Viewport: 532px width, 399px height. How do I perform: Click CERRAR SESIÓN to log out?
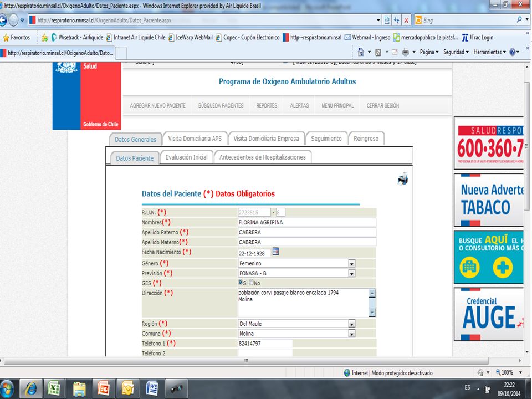click(x=383, y=105)
